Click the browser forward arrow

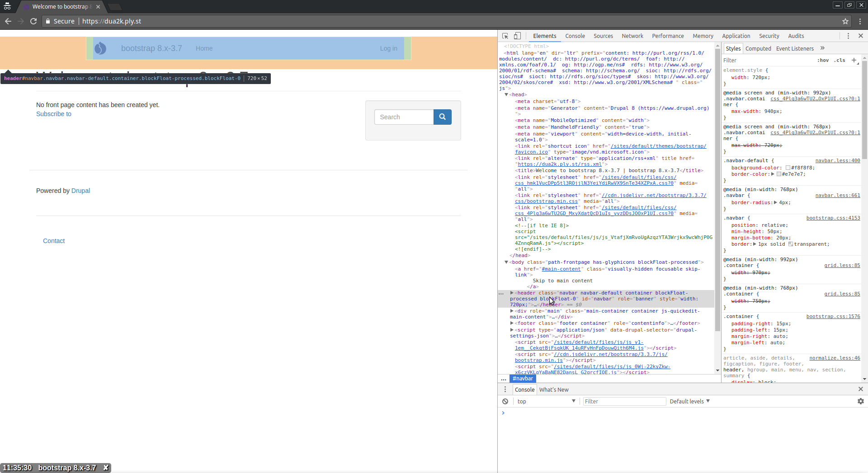click(21, 21)
